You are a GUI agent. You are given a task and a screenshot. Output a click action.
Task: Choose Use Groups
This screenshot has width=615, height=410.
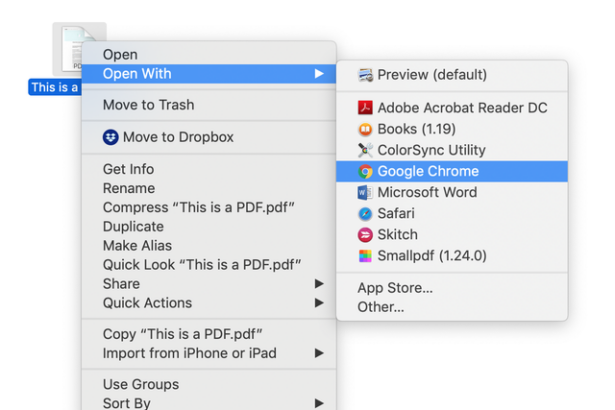point(209,384)
